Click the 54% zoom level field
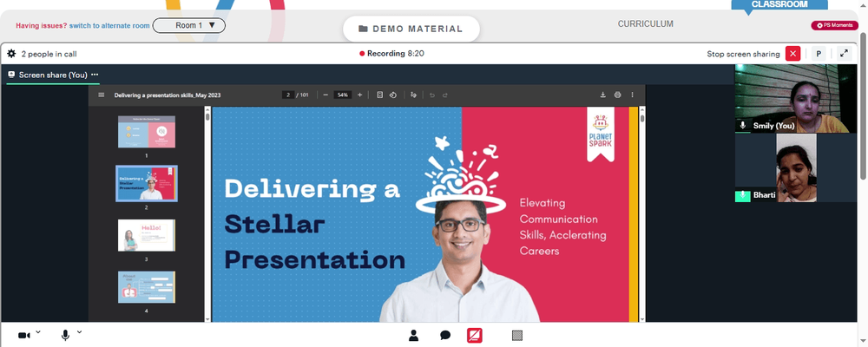The width and height of the screenshot is (868, 347). [x=343, y=95]
